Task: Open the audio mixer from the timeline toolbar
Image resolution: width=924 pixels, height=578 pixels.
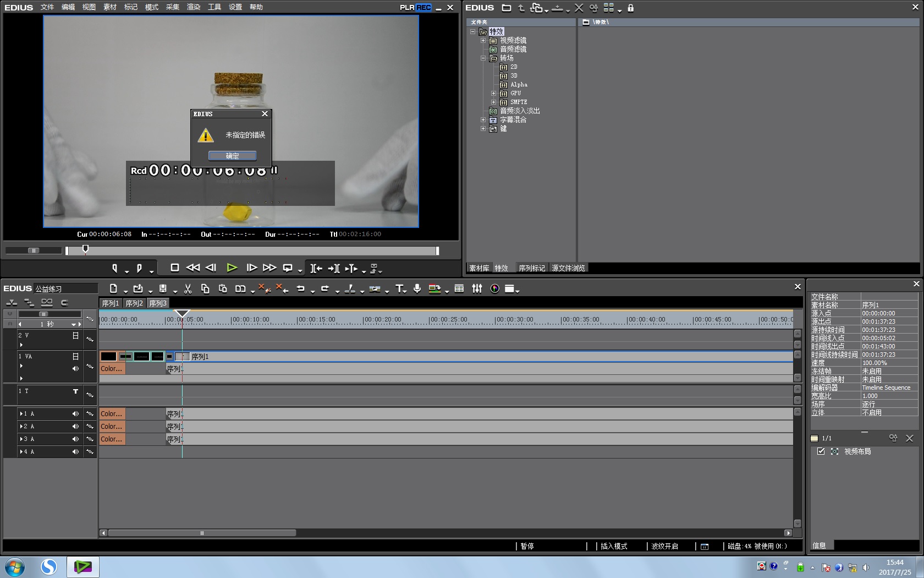Action: 477,288
